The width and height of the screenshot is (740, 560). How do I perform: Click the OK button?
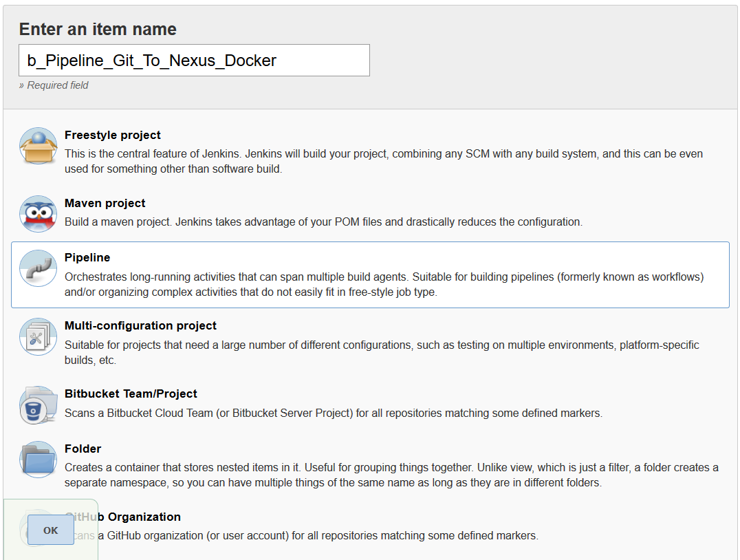(50, 530)
